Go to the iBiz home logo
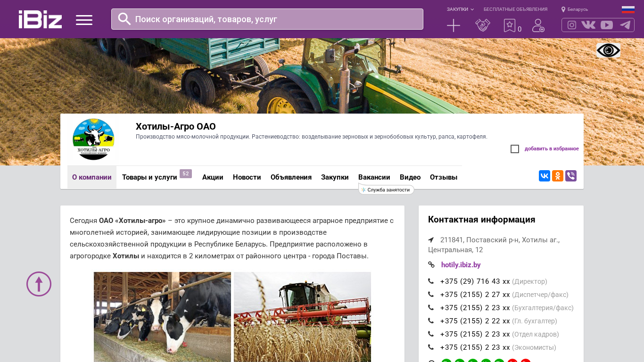 [40, 19]
